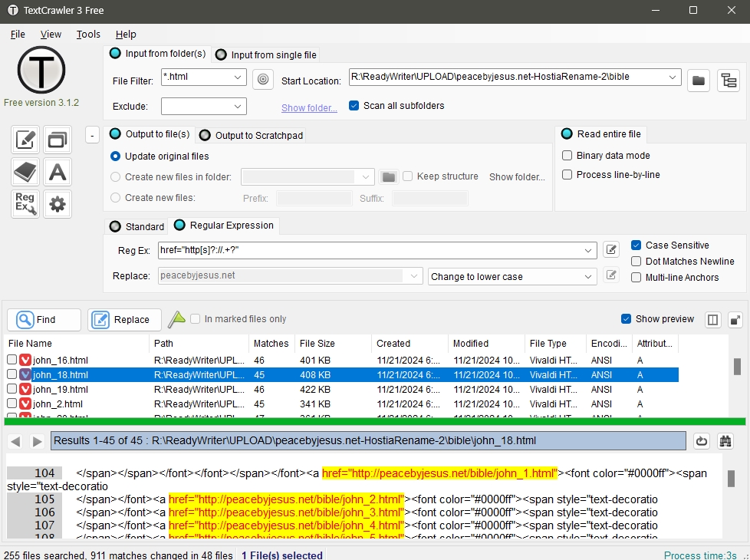The height and width of the screenshot is (560, 750).
Task: Select the Input from folder(s) tab
Action: click(x=158, y=54)
